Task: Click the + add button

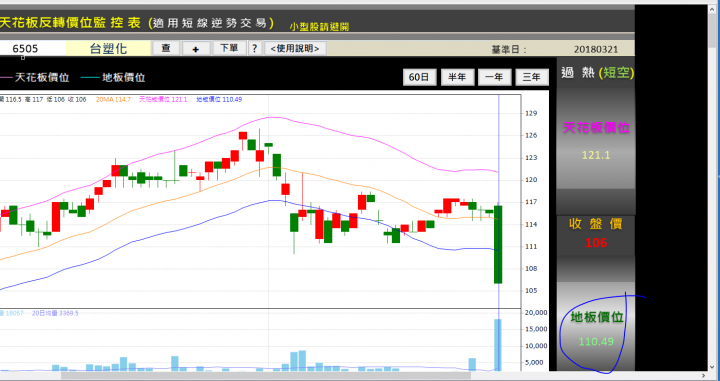Action: (x=196, y=49)
